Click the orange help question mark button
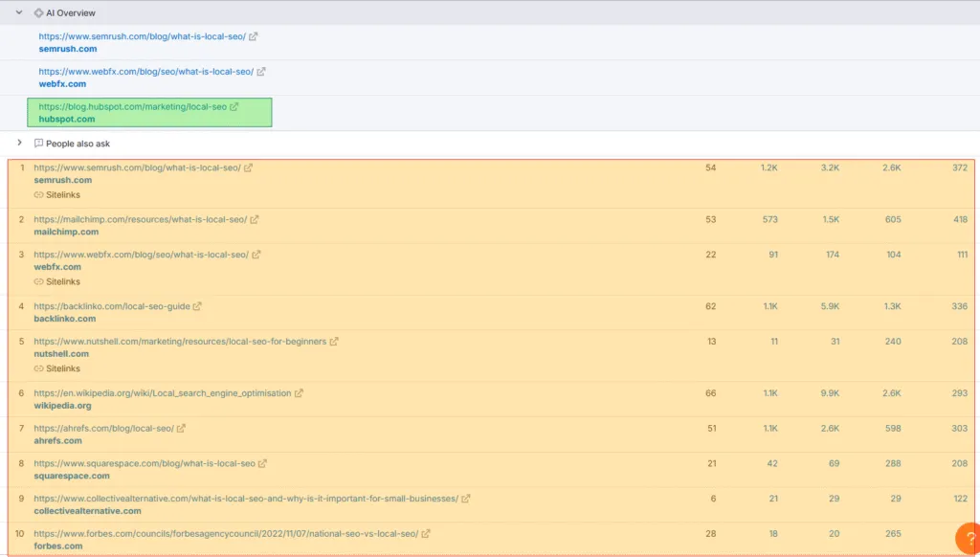Screen dimensions: 980x557 tap(969, 539)
